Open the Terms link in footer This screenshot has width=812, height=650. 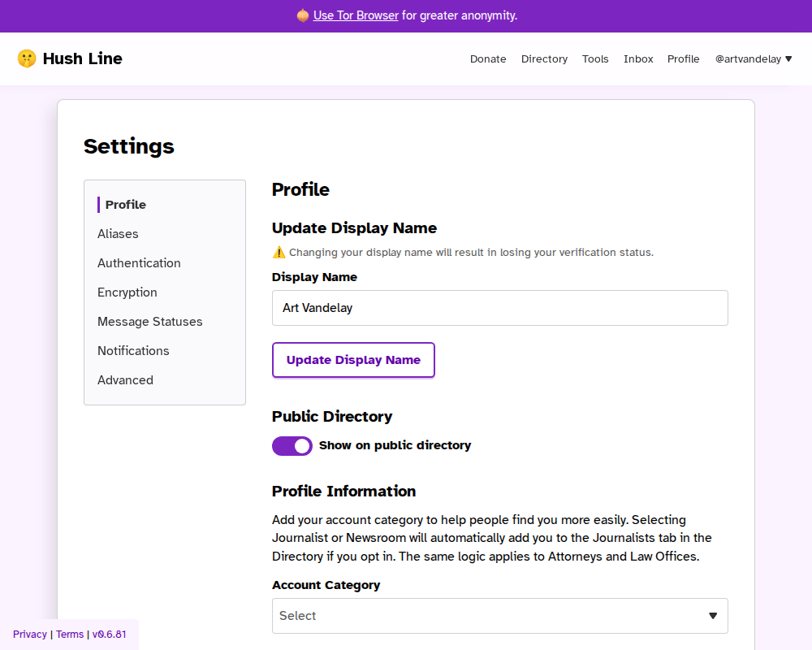point(70,635)
